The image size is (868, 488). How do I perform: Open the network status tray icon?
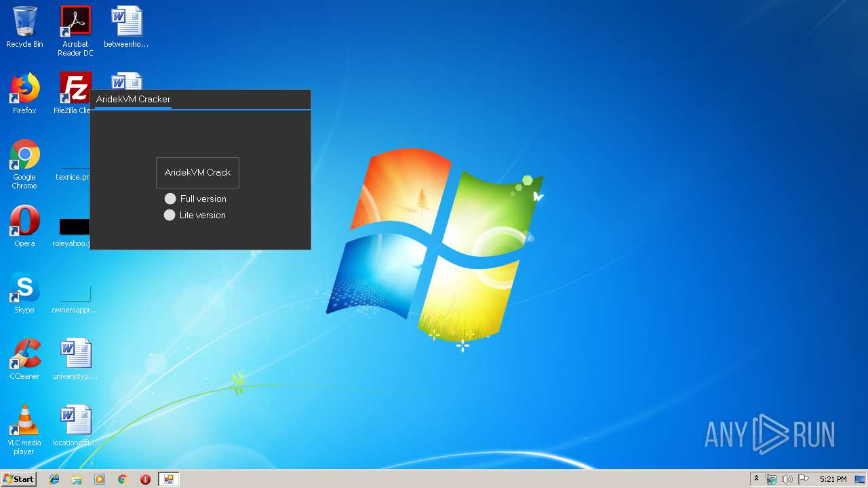coord(771,479)
